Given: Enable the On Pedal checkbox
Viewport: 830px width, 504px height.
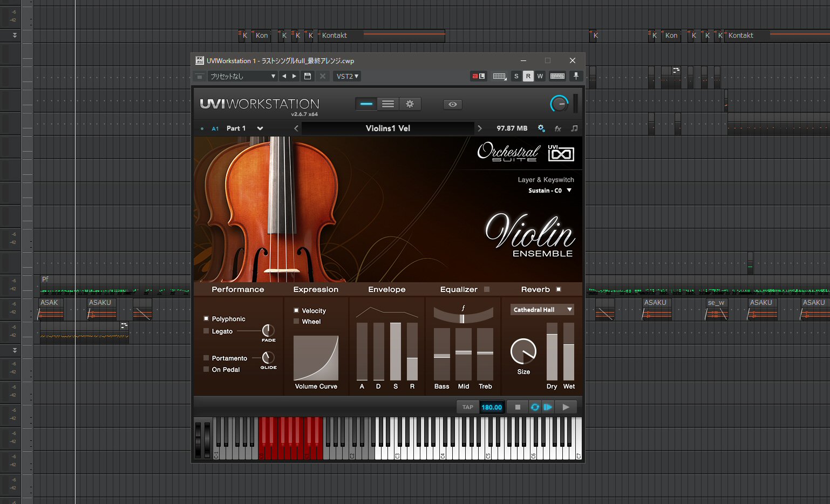Looking at the screenshot, I should pyautogui.click(x=206, y=369).
